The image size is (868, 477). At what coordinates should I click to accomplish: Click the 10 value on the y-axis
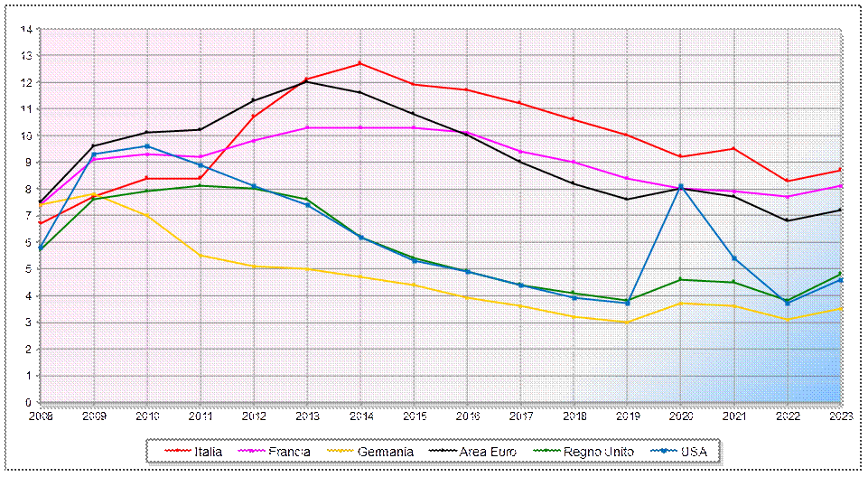[x=26, y=136]
